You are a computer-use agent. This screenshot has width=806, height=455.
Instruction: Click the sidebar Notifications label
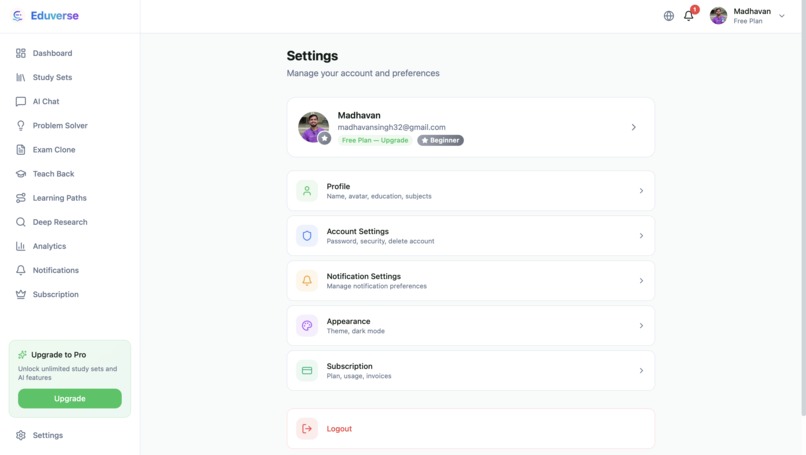[x=56, y=270]
